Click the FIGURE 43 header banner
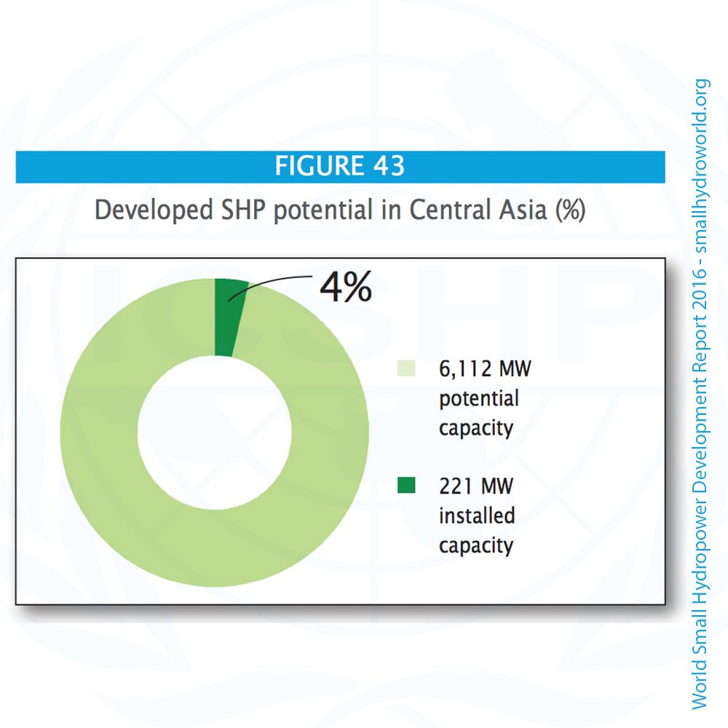This screenshot has height=728, width=728. tap(340, 167)
